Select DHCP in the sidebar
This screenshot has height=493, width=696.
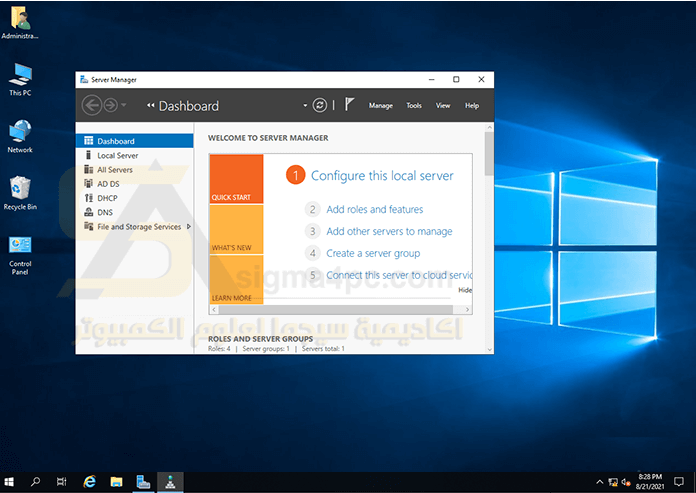click(x=134, y=198)
